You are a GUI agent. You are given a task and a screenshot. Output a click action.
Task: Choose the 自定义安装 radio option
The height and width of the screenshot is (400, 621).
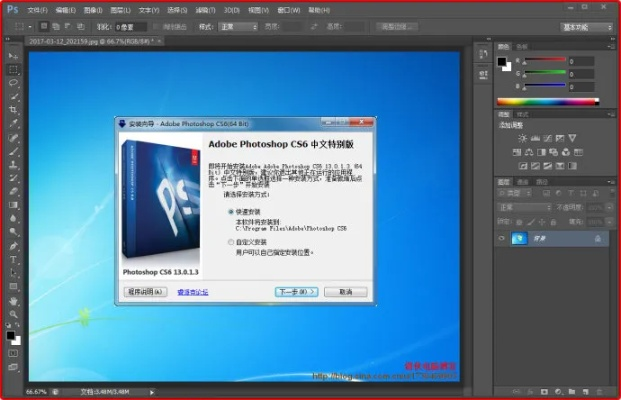click(231, 242)
